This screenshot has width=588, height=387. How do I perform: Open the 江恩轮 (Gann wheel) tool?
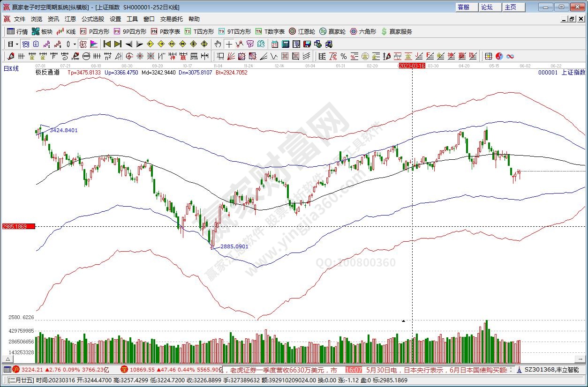302,31
